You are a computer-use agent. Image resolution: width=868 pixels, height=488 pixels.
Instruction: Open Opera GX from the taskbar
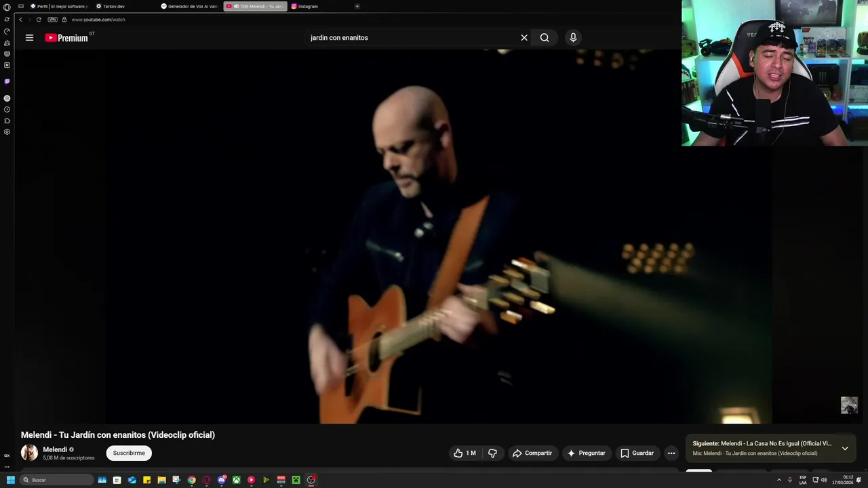207,480
